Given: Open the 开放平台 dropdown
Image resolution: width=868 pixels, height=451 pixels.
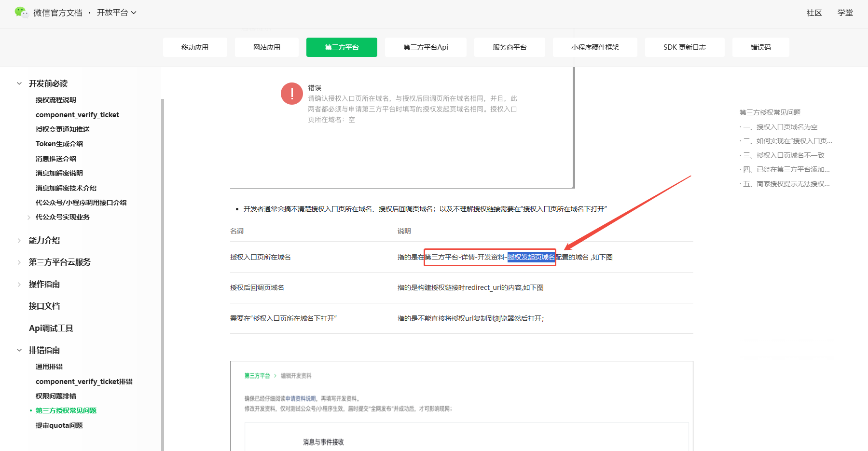Looking at the screenshot, I should tap(117, 13).
